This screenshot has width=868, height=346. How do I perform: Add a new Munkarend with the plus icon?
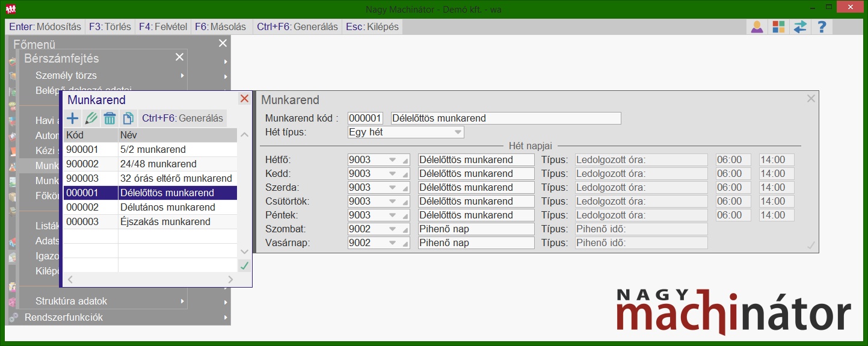[72, 119]
